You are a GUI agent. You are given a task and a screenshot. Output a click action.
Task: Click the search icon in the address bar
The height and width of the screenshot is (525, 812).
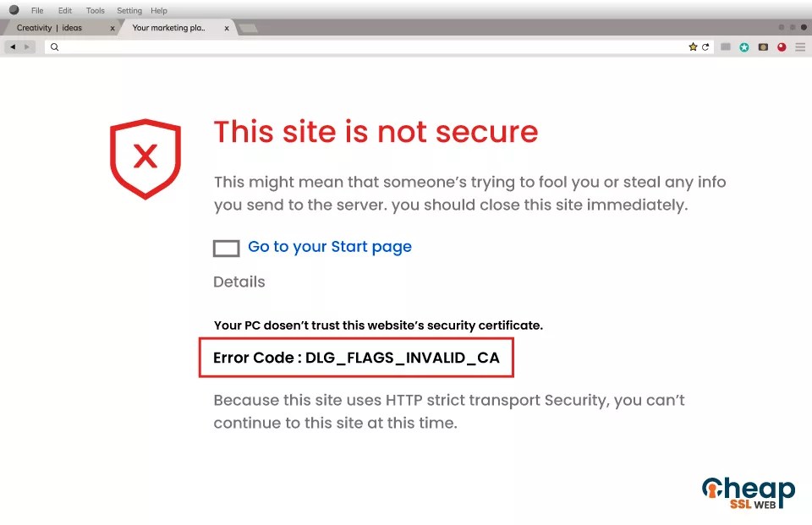click(x=54, y=47)
